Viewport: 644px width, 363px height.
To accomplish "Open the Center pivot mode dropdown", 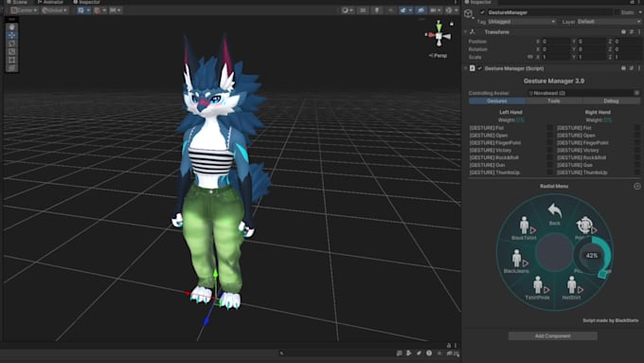I will (x=24, y=10).
